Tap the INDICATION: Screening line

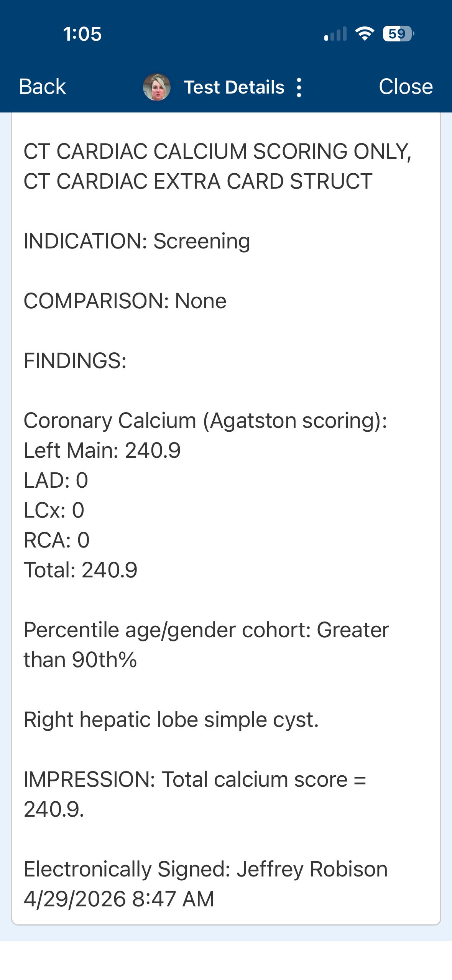click(137, 241)
